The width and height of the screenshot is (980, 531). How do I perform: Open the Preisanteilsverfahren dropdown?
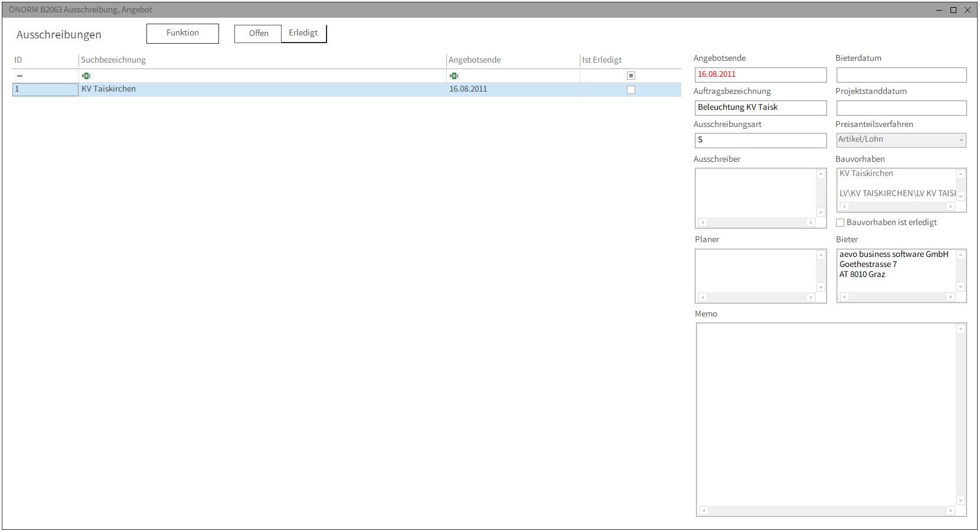coord(961,140)
